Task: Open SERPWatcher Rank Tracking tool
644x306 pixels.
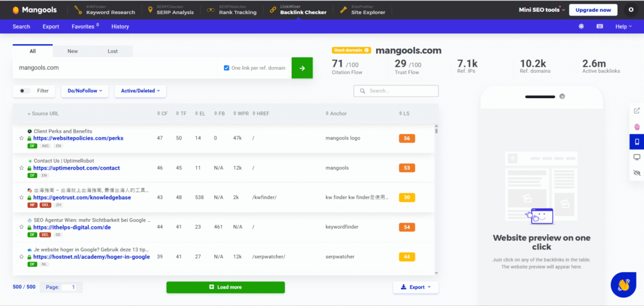Action: pos(231,10)
